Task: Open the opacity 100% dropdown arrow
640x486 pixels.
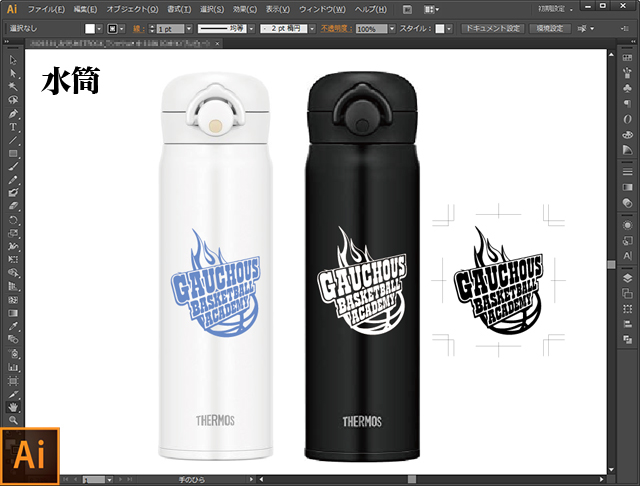Action: [392, 29]
